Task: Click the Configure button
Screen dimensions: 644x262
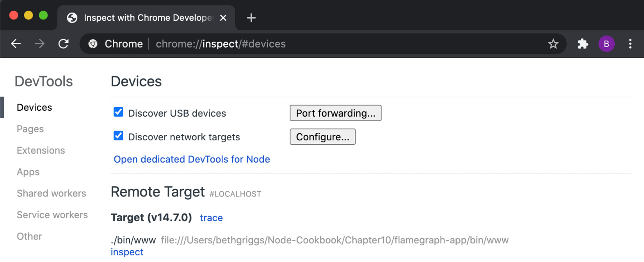Action: (x=323, y=137)
